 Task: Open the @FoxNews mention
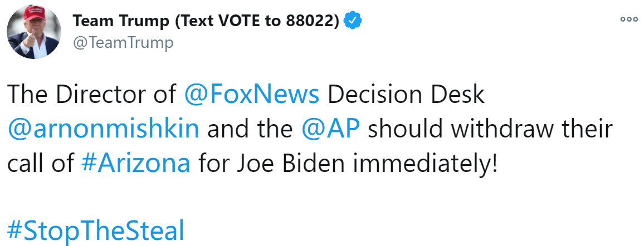(252, 94)
